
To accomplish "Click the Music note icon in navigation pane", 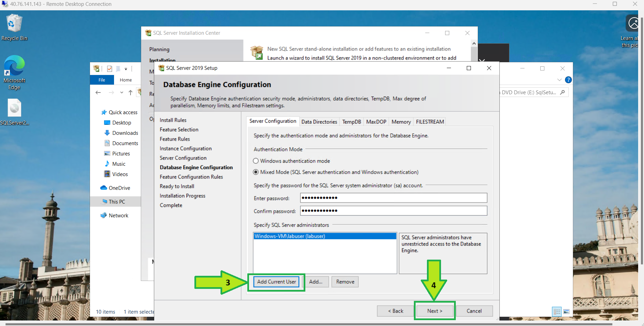I will click(x=107, y=164).
